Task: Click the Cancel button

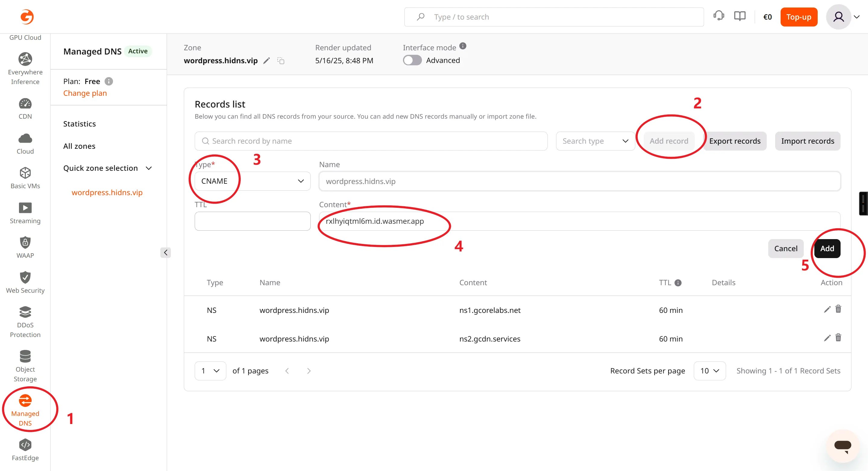Action: point(786,248)
